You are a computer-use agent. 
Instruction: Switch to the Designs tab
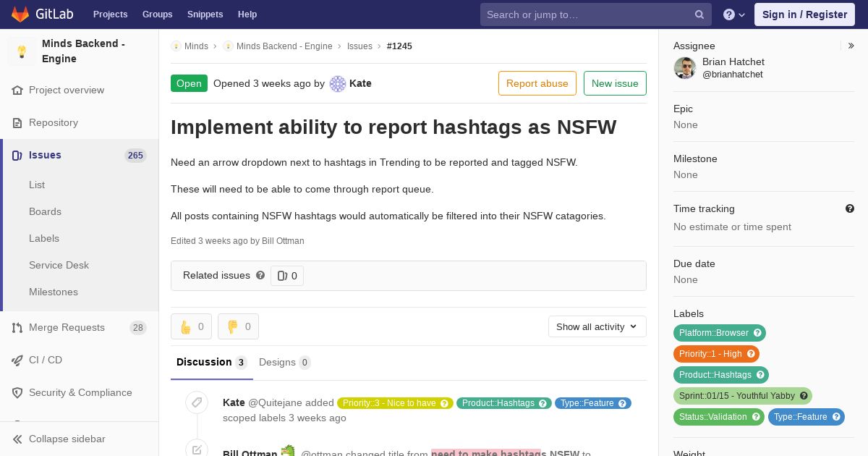(x=285, y=363)
